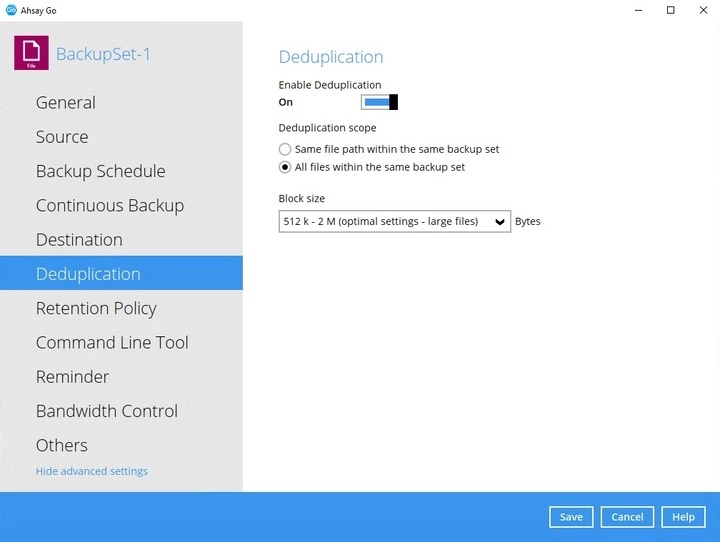
Task: Select the Deduplication sidebar item
Action: (x=121, y=273)
